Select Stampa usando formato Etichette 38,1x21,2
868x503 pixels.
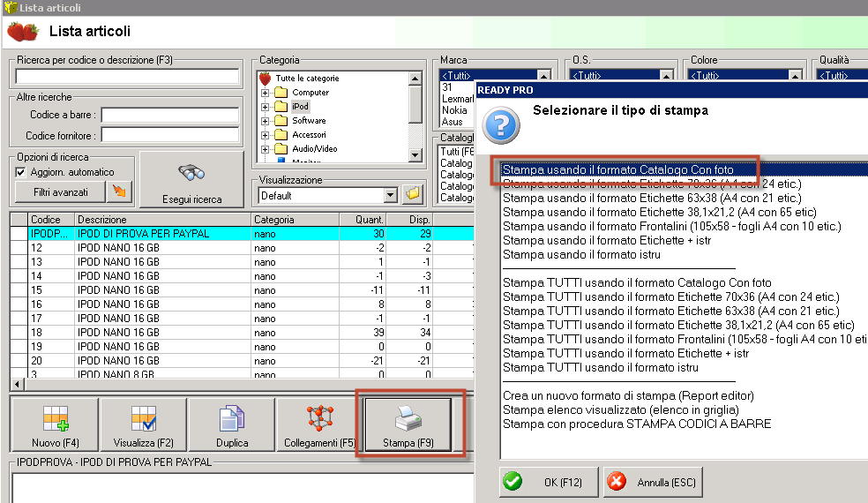click(x=659, y=212)
